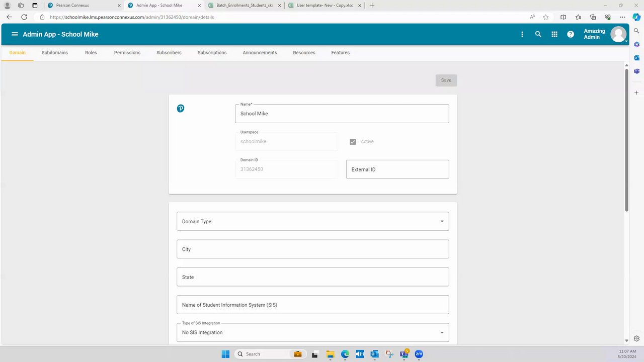Open the browser Settings and more ellipsis
Screen dimensions: 644x362
(x=622, y=17)
